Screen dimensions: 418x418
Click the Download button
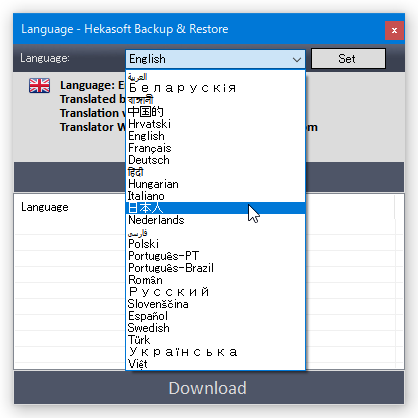coord(209,388)
